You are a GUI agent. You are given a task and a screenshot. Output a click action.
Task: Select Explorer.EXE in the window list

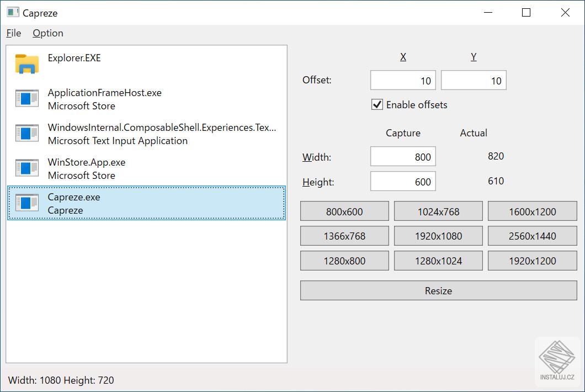tap(146, 64)
